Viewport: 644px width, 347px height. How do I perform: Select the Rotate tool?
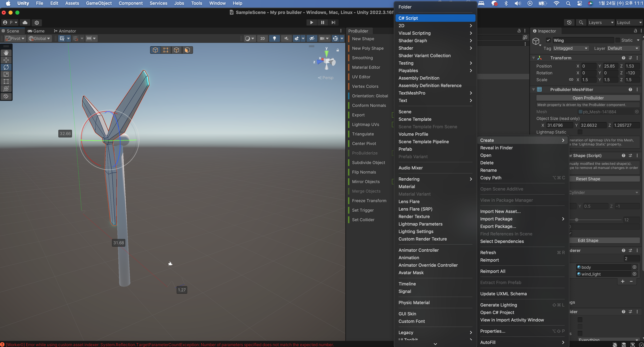[x=6, y=67]
